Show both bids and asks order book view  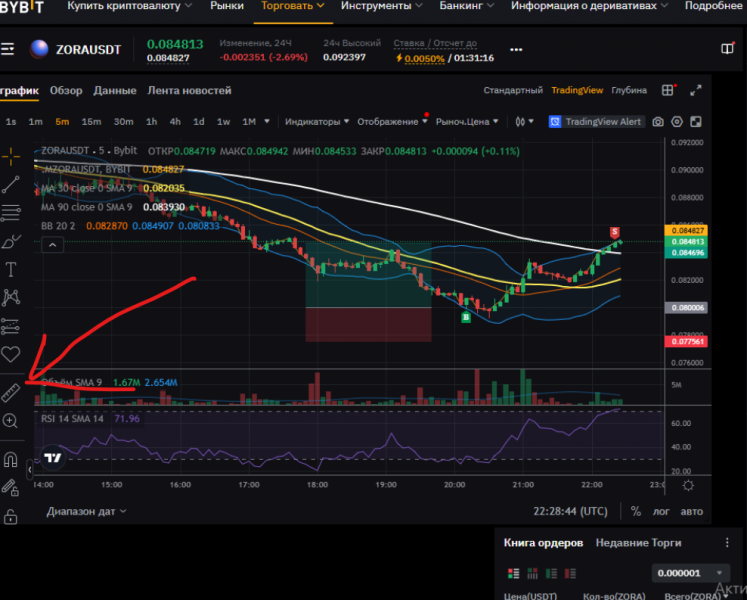(514, 573)
